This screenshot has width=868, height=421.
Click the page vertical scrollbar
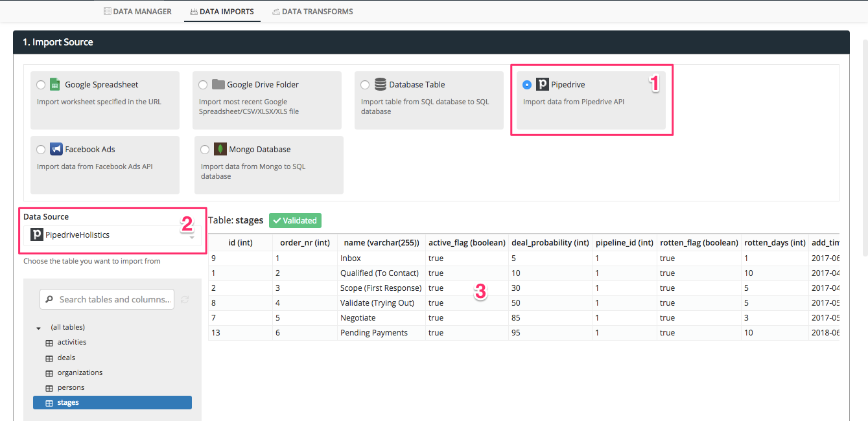coord(864,148)
